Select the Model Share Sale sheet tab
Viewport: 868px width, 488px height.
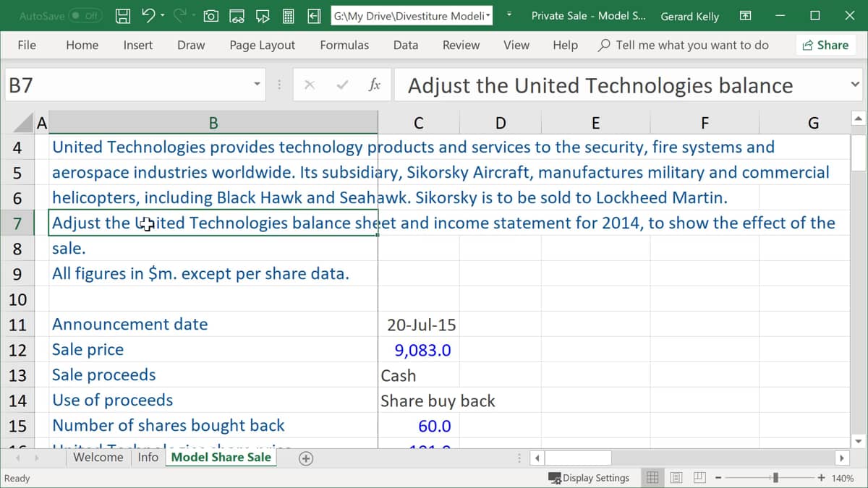(x=221, y=457)
